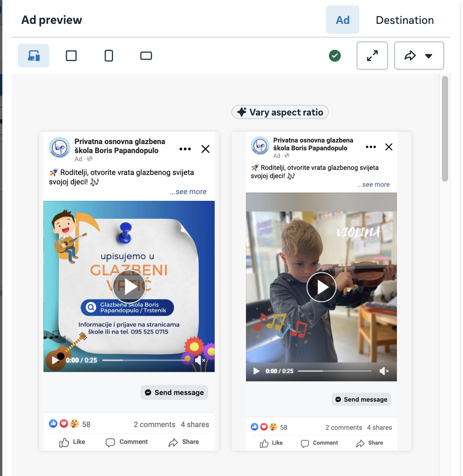Open 2 comments on right ad
The width and height of the screenshot is (463, 476).
pos(344,427)
